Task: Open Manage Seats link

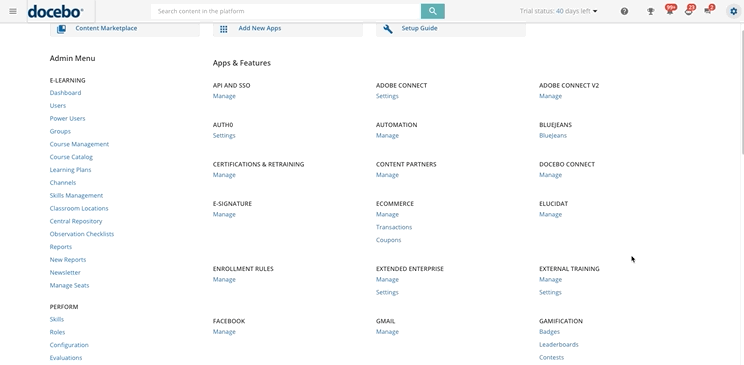Action: coord(69,285)
